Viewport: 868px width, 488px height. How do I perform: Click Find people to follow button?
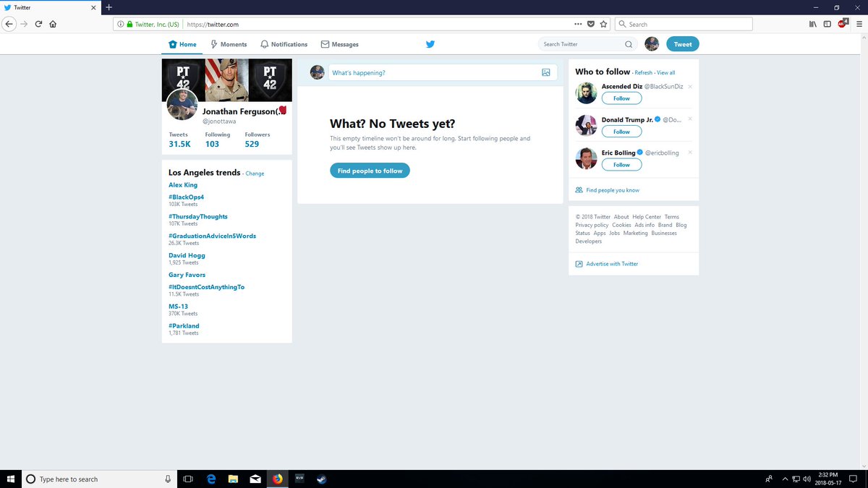(370, 171)
